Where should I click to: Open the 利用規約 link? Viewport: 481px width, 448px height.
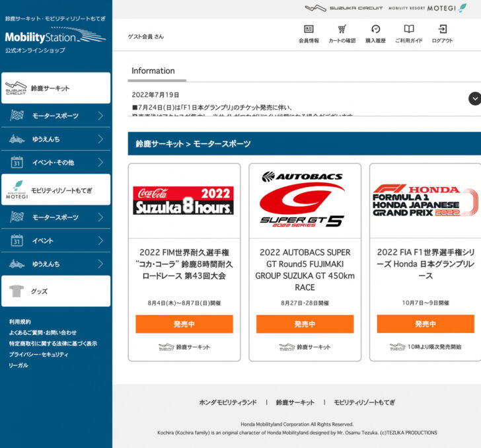[20, 322]
